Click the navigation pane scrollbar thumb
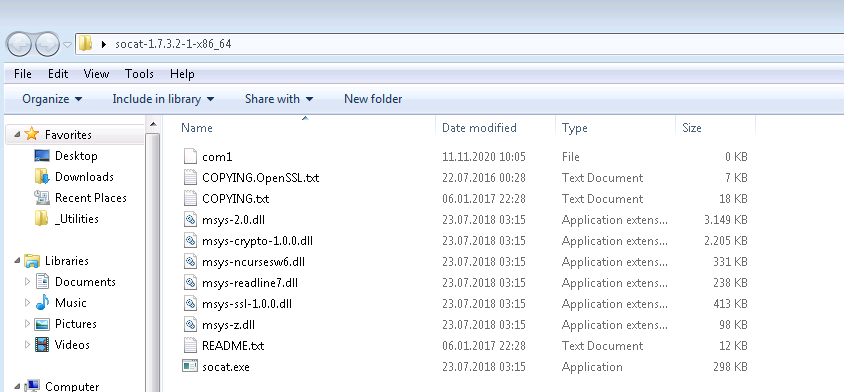 (x=153, y=262)
